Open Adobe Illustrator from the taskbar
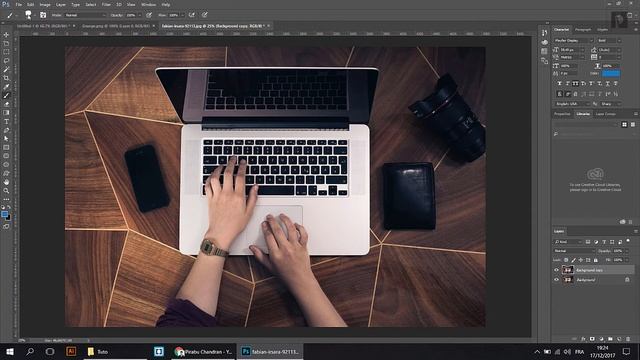 (71, 351)
